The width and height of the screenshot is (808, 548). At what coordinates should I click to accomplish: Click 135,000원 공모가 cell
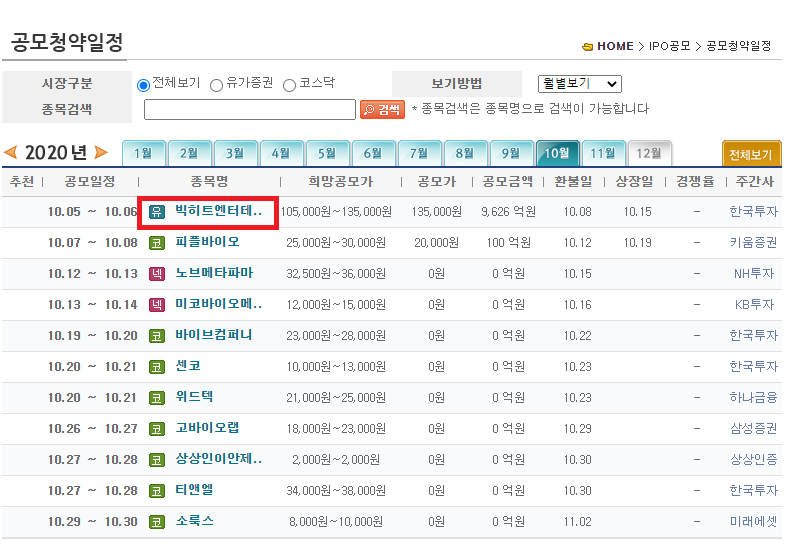click(x=436, y=212)
